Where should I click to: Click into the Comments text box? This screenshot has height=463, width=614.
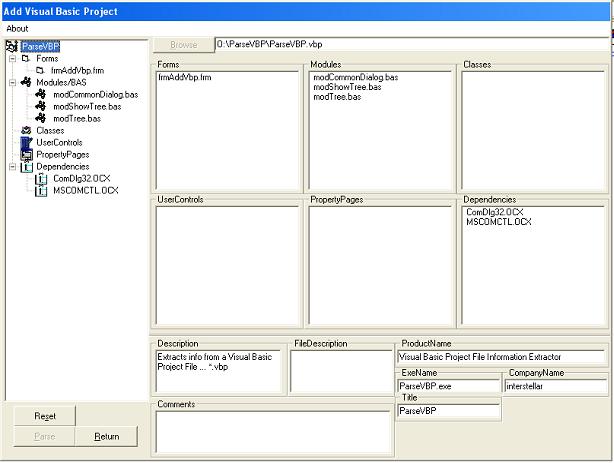pyautogui.click(x=272, y=431)
